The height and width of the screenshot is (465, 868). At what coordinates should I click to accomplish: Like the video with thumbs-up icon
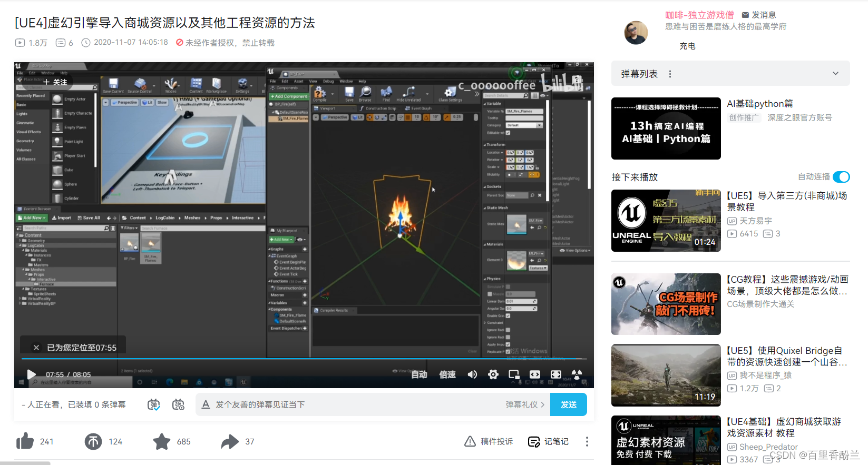[x=25, y=441]
